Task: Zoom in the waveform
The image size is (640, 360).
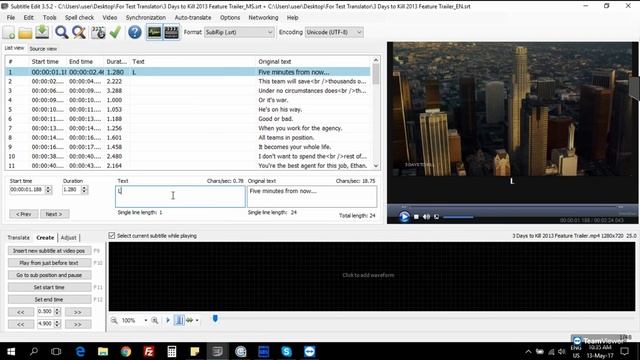Action: click(155, 320)
